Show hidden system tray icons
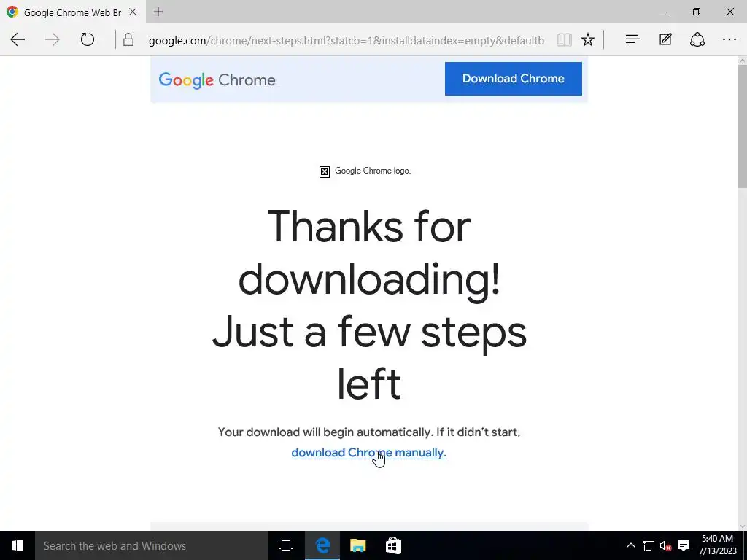The image size is (747, 560). pos(630,545)
